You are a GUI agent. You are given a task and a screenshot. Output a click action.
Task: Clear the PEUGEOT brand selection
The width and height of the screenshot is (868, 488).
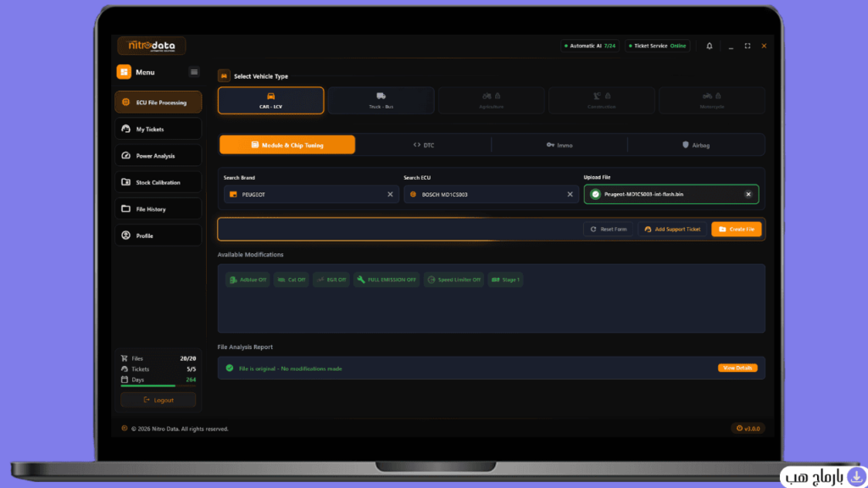click(390, 194)
